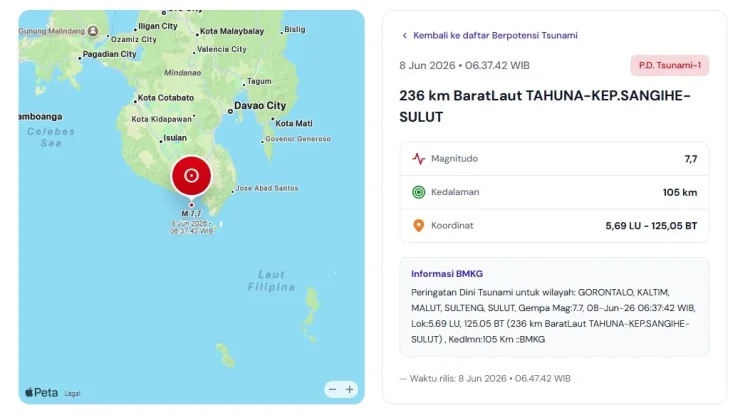Click the 236 km BaratLaut TAHUNA title
Image resolution: width=750 pixels, height=420 pixels.
coord(545,106)
